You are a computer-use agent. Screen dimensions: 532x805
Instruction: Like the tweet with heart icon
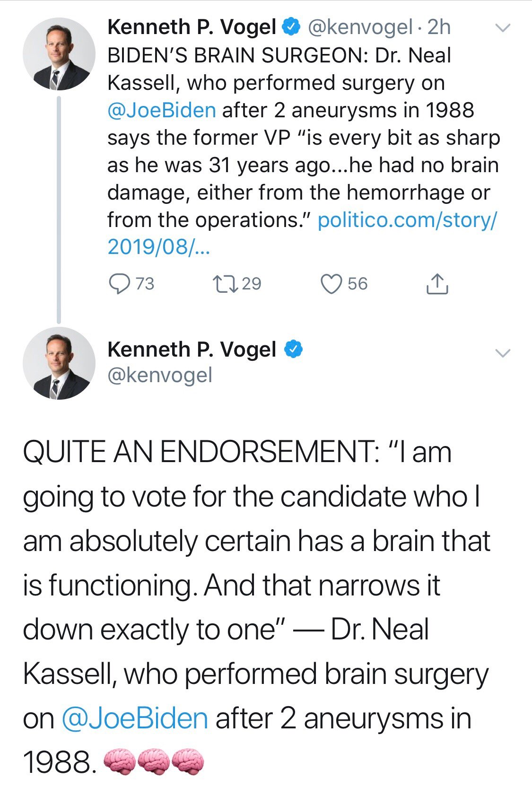[x=331, y=284]
